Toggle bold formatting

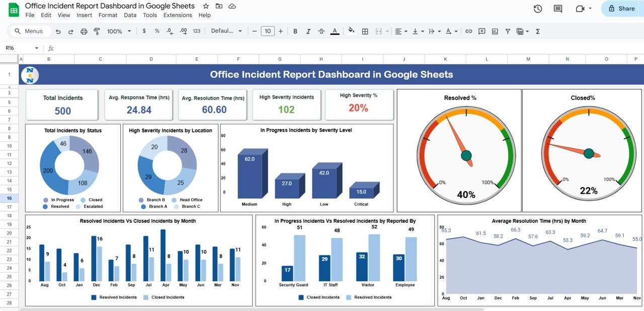point(295,31)
